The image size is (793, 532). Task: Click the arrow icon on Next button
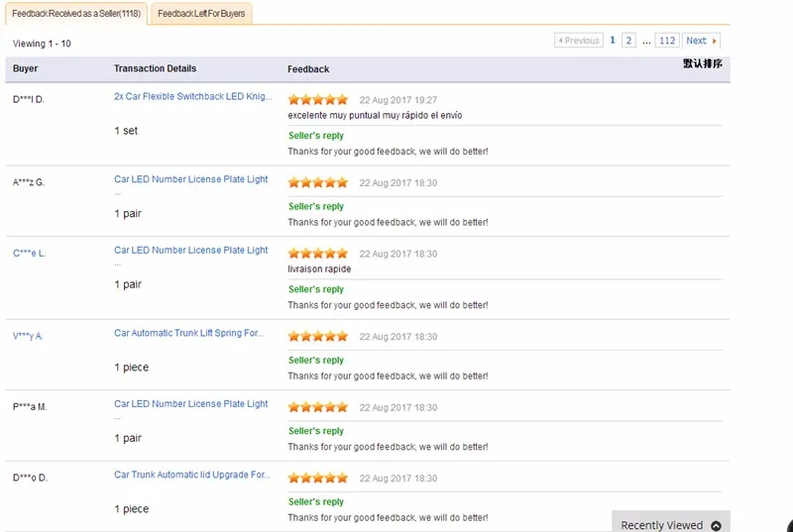click(x=714, y=41)
